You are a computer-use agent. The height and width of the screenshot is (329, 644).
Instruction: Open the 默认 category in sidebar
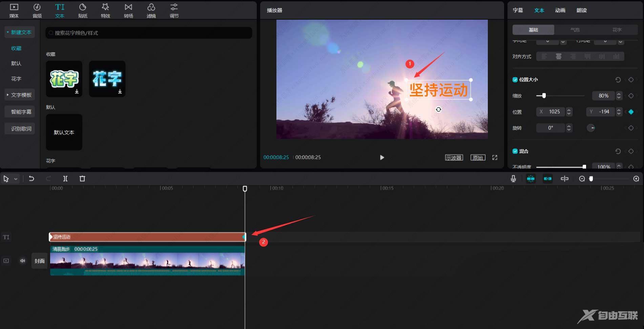[16, 63]
